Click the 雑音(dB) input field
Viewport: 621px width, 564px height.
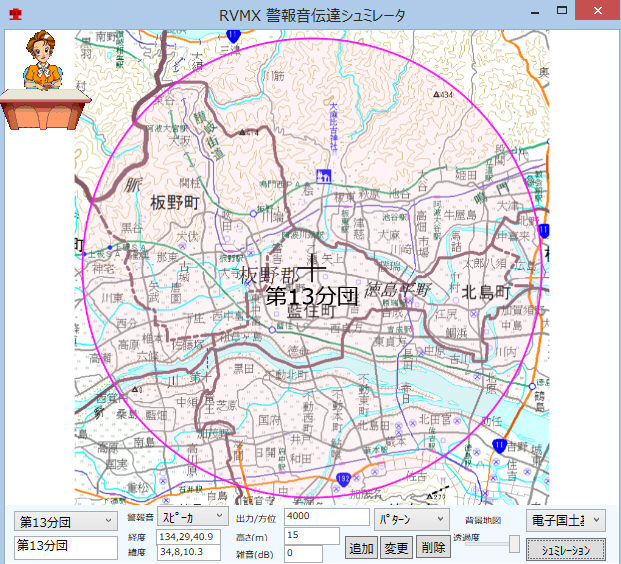coord(311,554)
